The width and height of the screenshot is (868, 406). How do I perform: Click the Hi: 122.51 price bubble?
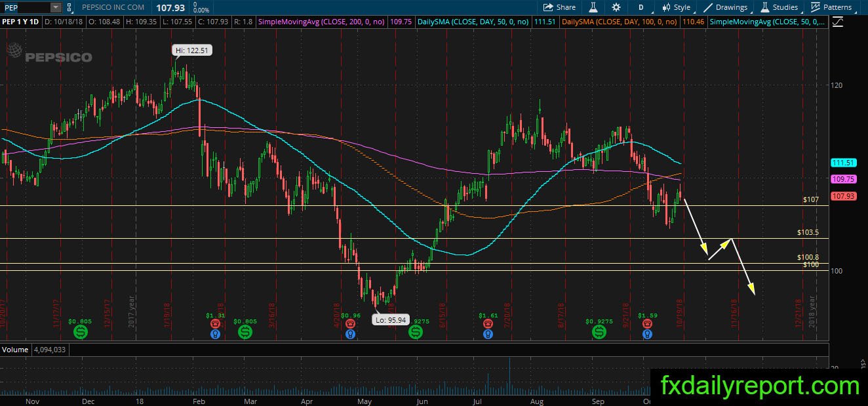tap(192, 50)
